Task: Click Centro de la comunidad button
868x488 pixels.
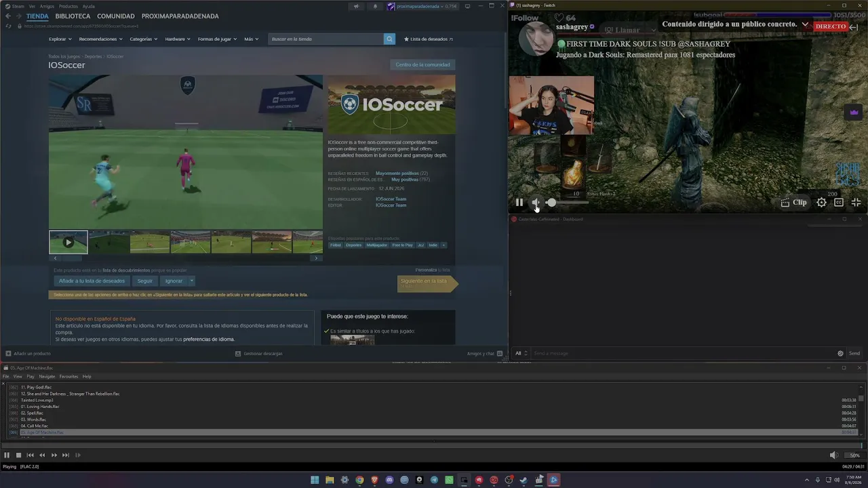Action: coord(422,65)
